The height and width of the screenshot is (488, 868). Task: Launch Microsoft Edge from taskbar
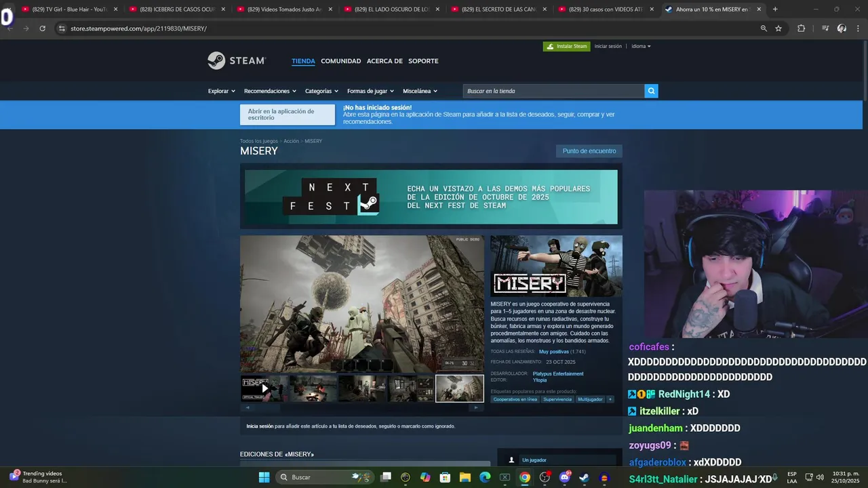(x=485, y=477)
